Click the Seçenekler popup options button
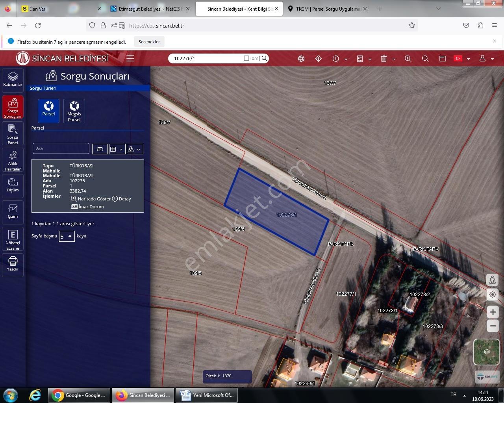 coord(149,42)
